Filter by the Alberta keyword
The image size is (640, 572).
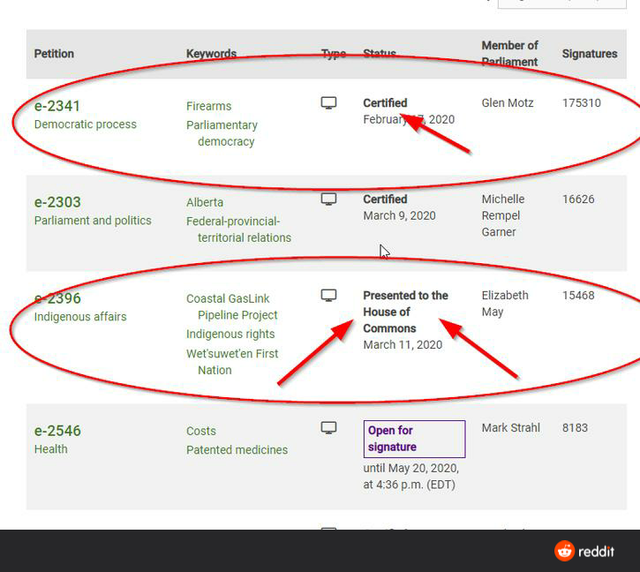coord(204,202)
